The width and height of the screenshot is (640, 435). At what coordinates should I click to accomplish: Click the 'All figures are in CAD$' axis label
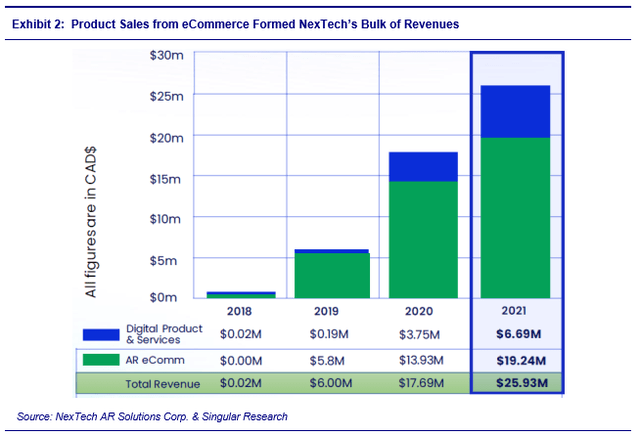(x=91, y=222)
